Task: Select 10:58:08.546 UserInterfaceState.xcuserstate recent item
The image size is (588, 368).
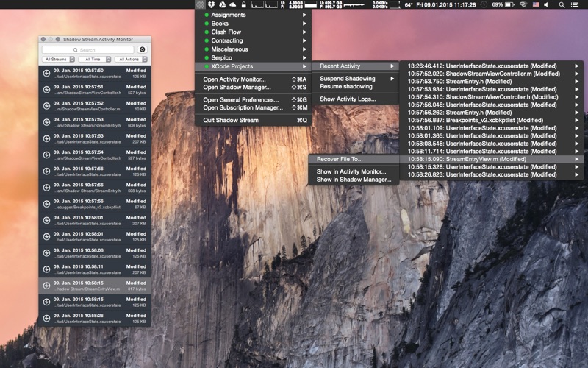Action: [492, 144]
